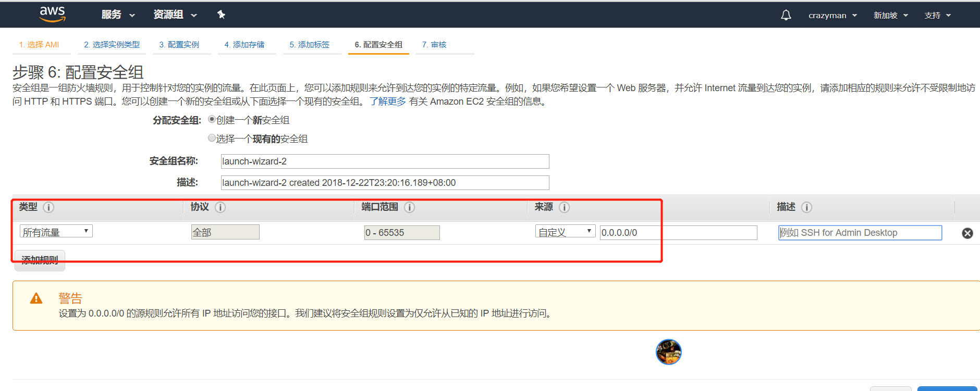Click the pin shortcut icon in navbar

221,15
